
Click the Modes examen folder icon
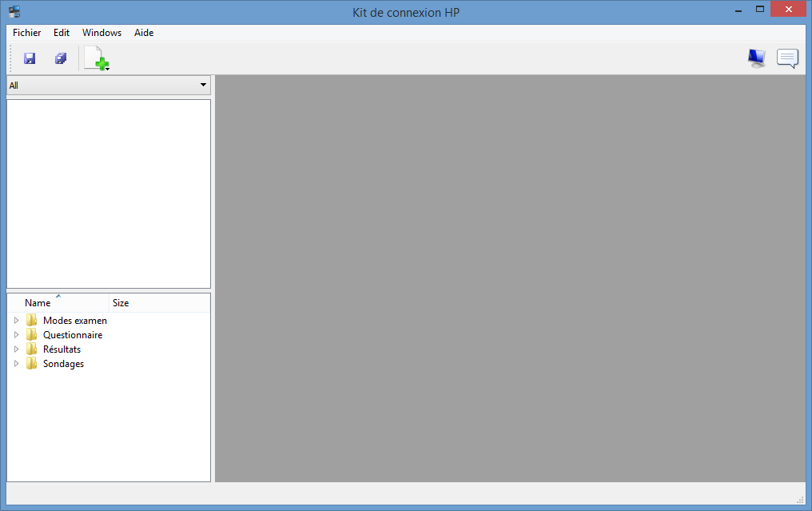(x=32, y=320)
